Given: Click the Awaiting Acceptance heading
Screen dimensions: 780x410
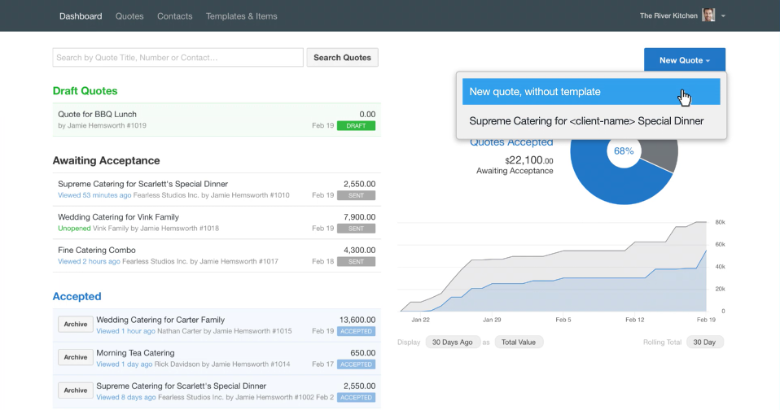Looking at the screenshot, I should (106, 161).
